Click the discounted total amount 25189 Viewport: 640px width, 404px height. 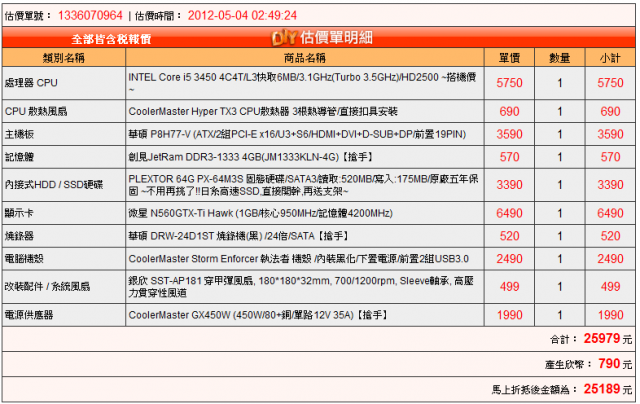[602, 389]
